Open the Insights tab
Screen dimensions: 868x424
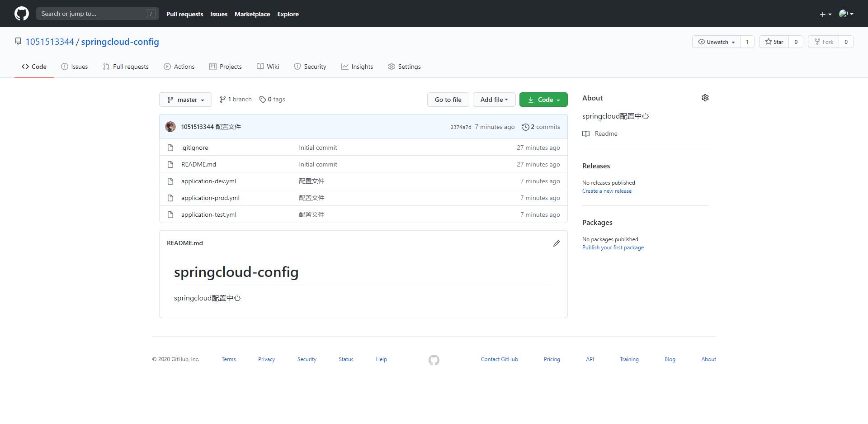[357, 67]
